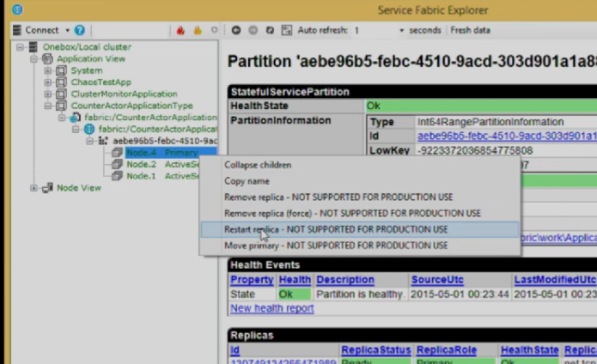Click the Connect server icon
597x364 pixels.
pos(17,30)
